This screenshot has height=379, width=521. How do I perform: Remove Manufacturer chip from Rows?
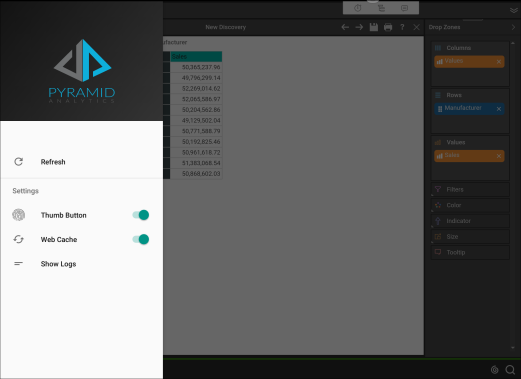pos(499,109)
